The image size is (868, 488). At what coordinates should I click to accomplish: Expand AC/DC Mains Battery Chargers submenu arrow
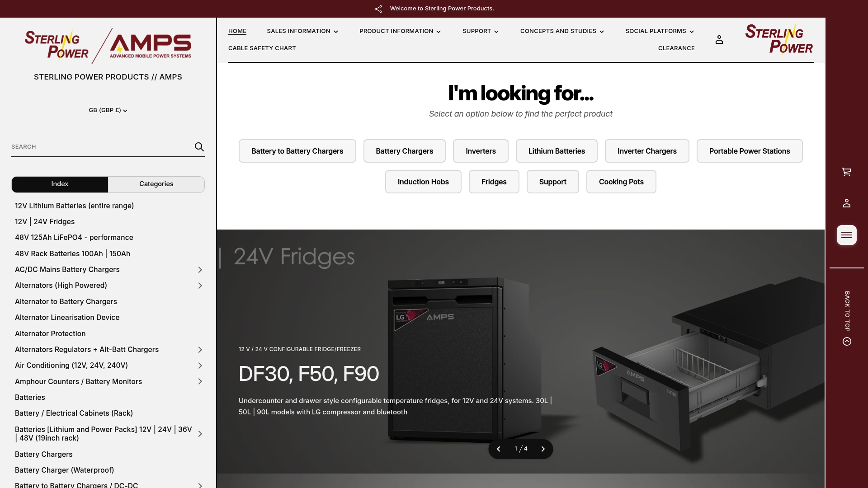pos(200,270)
